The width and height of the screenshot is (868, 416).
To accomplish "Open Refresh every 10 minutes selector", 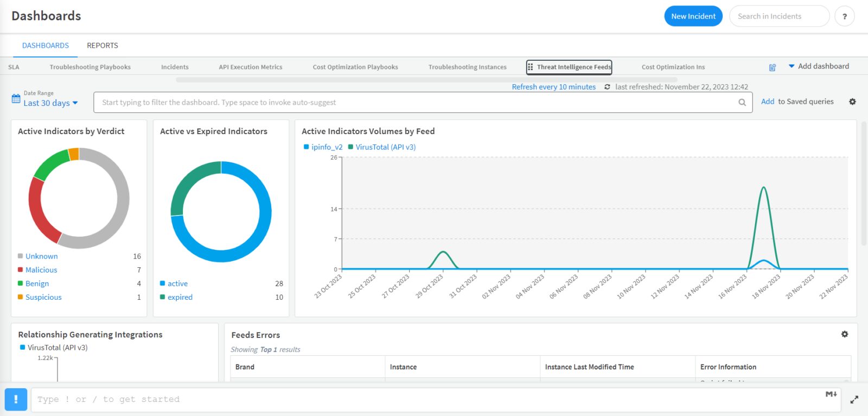I will (x=553, y=87).
